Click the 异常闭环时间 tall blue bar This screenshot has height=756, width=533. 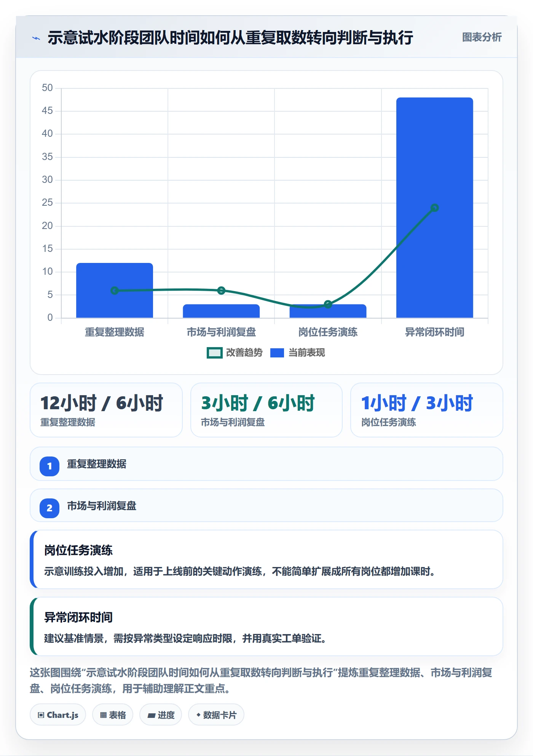tap(434, 208)
